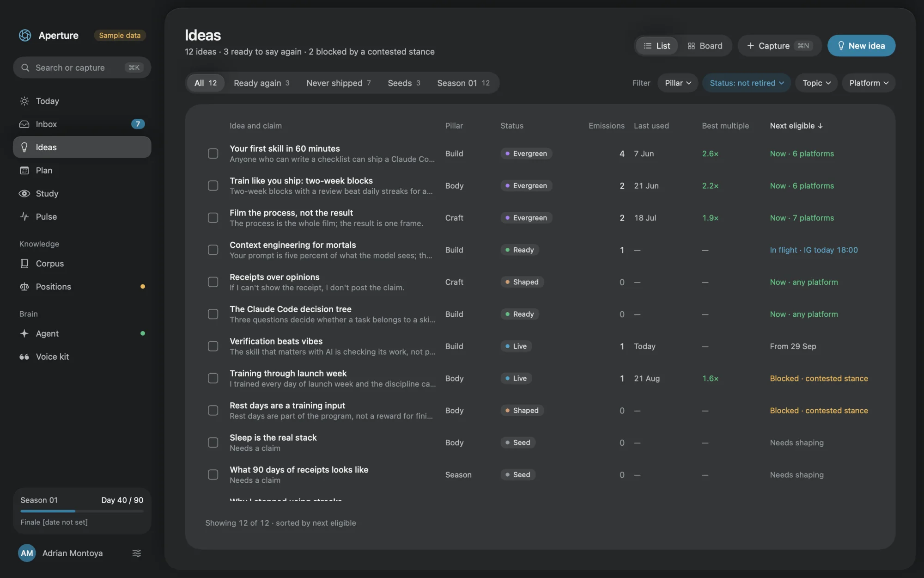
Task: Click the Pulse waveform icon
Action: click(x=24, y=216)
